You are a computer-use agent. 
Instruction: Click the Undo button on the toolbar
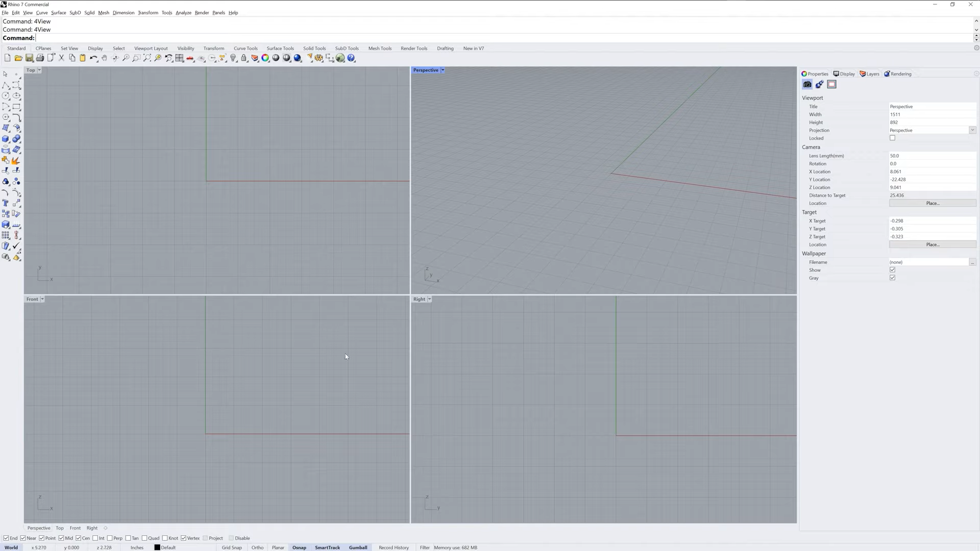pyautogui.click(x=94, y=58)
